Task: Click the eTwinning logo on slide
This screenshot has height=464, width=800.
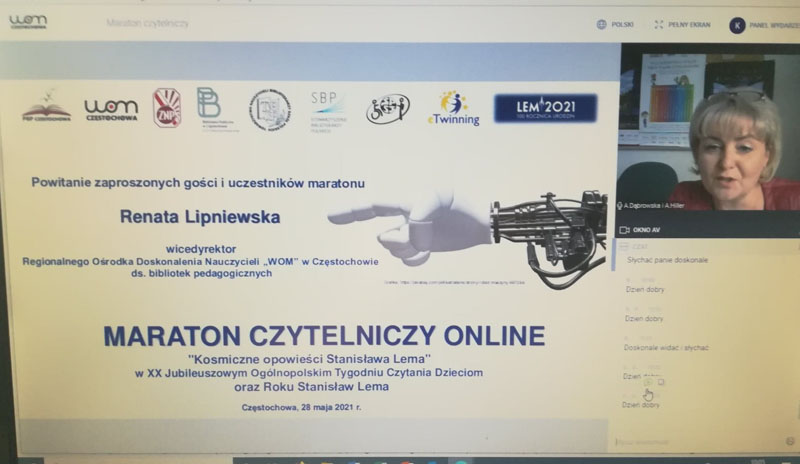Action: [453, 109]
